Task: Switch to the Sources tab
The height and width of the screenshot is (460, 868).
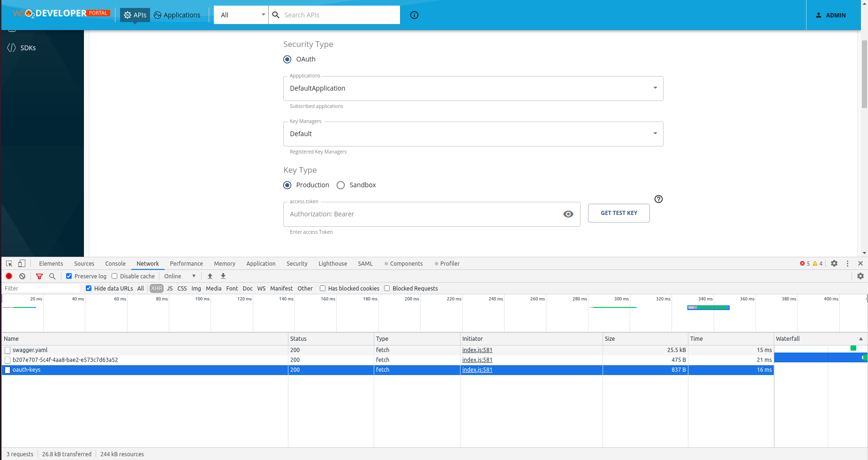Action: [x=84, y=264]
